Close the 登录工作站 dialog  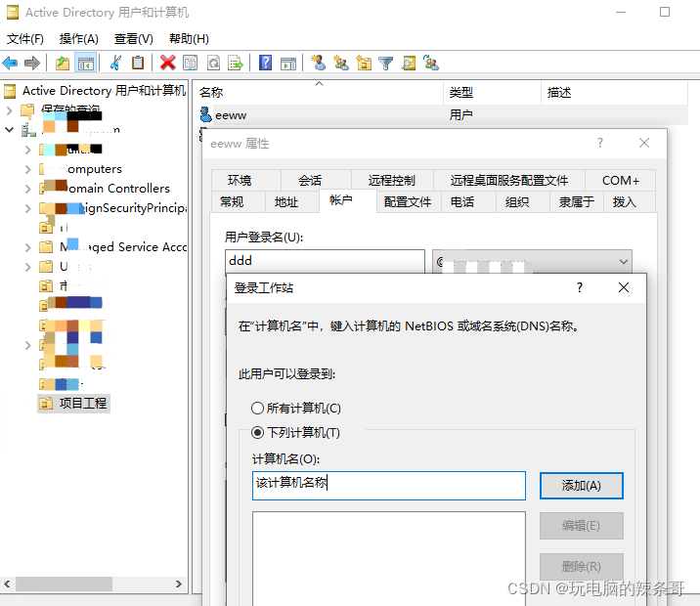[x=624, y=287]
